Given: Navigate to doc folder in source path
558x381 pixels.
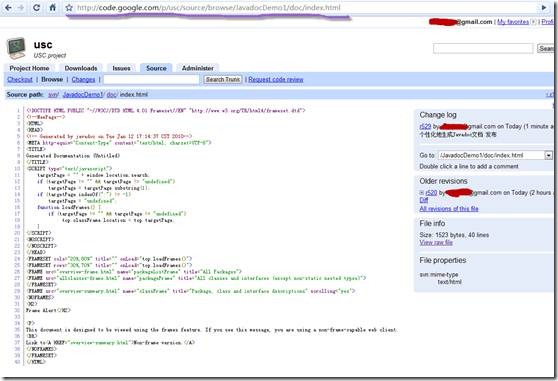Looking at the screenshot, I should pyautogui.click(x=111, y=95).
